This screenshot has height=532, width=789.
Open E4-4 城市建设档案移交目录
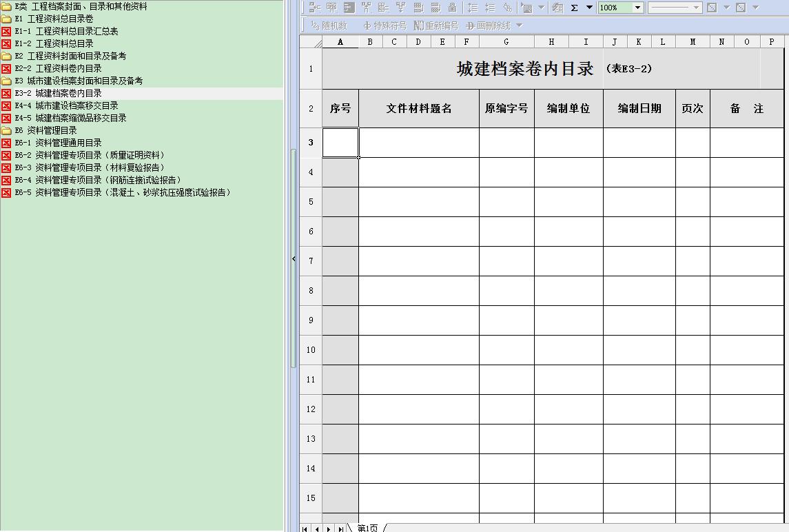pos(76,105)
